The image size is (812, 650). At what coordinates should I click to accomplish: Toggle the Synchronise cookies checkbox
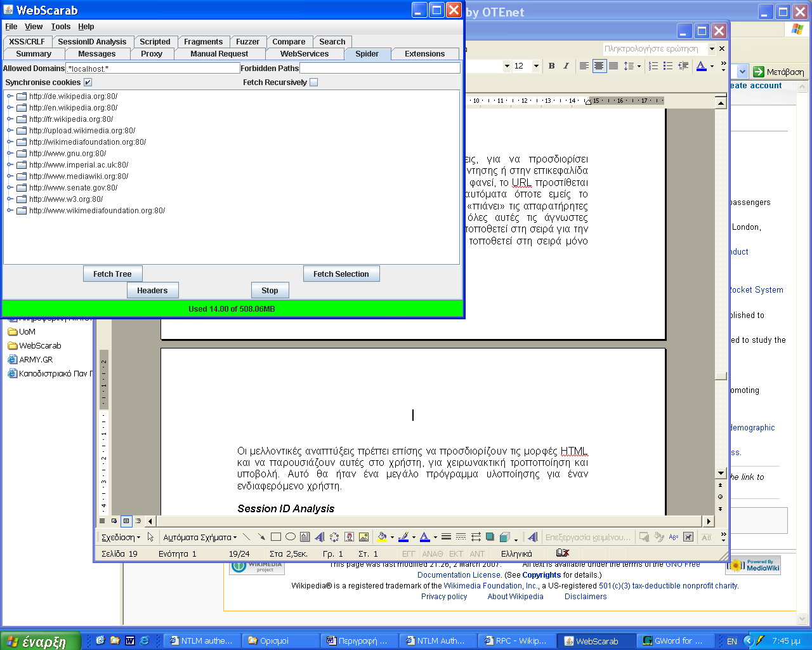(x=88, y=83)
